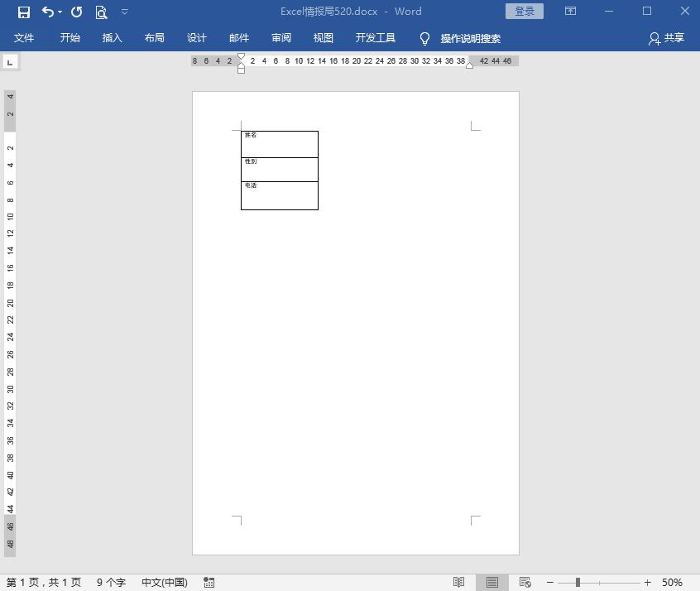Open the Ribbon Display Options menu
700x591 pixels.
point(570,12)
